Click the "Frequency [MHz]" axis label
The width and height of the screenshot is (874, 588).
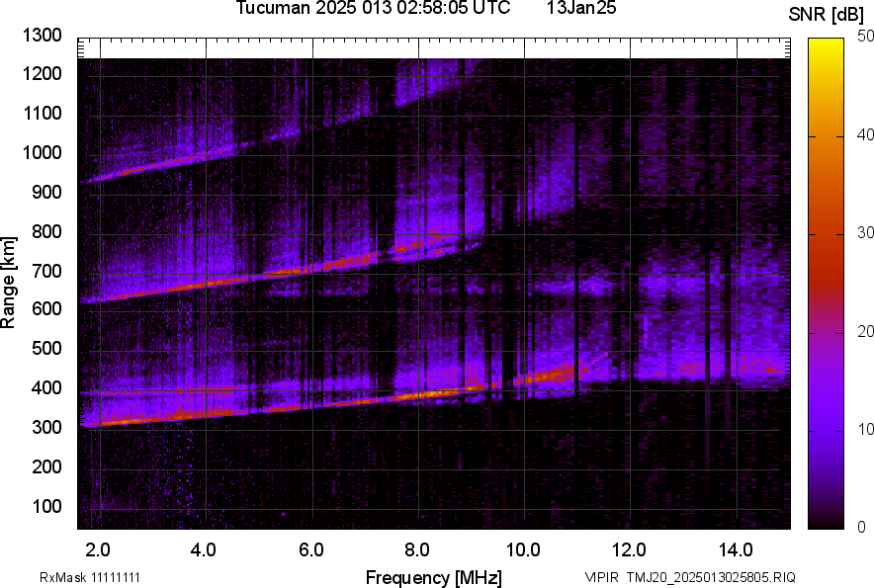[433, 577]
